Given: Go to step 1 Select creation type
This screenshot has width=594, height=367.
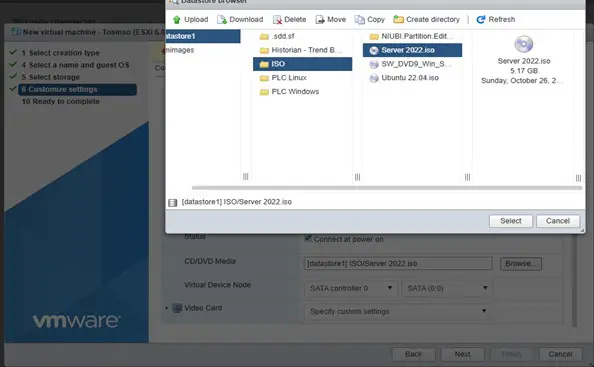Looking at the screenshot, I should point(61,53).
